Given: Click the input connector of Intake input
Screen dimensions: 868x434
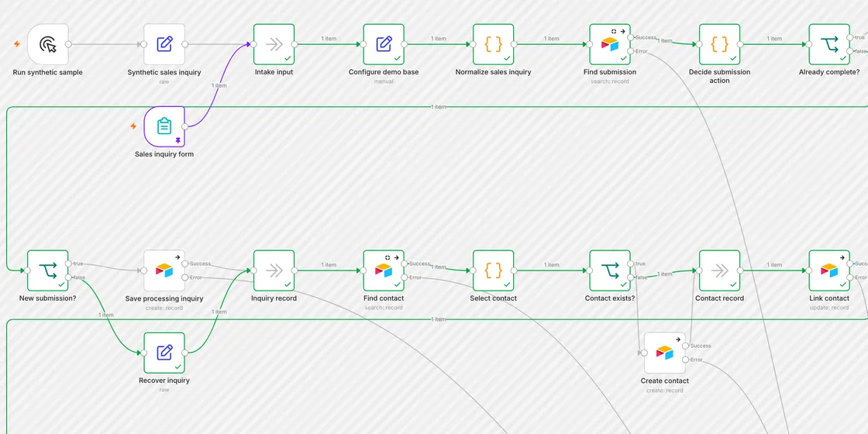Looking at the screenshot, I should [x=253, y=44].
